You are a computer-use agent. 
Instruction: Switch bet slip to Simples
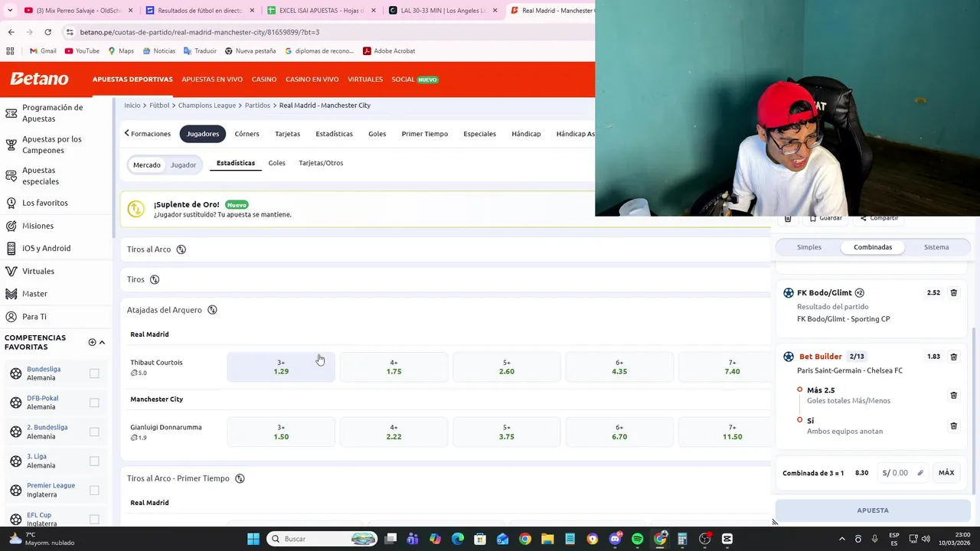(809, 247)
